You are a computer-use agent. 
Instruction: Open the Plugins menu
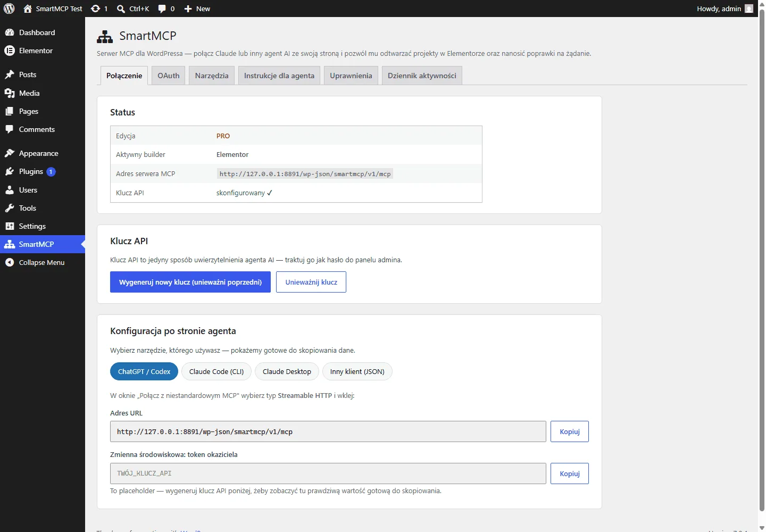[43, 171]
